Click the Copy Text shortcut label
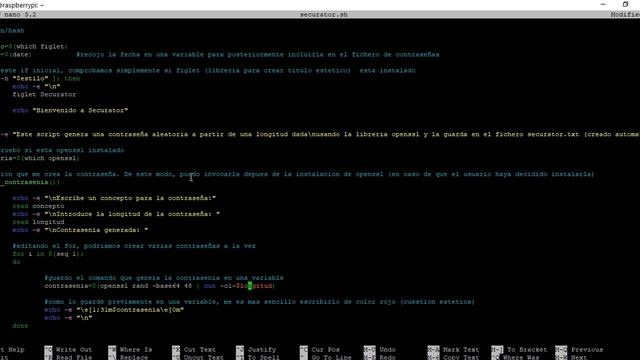The height and width of the screenshot is (360, 640). pyautogui.click(x=461, y=357)
